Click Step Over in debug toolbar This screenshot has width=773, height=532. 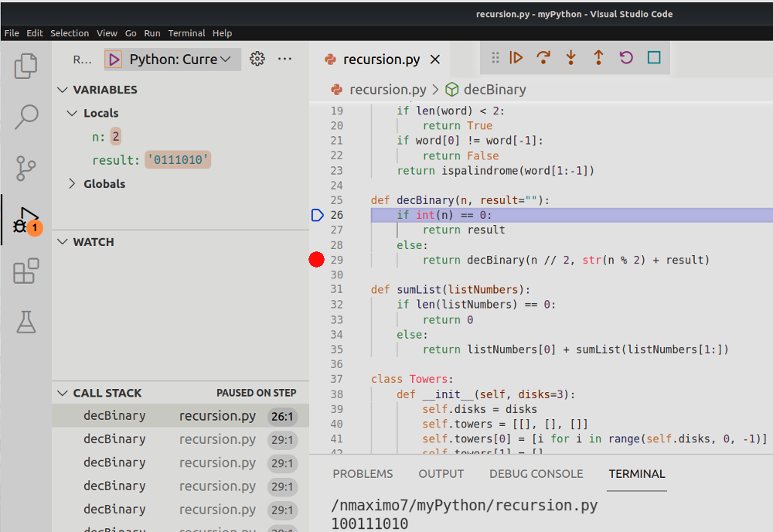tap(543, 58)
